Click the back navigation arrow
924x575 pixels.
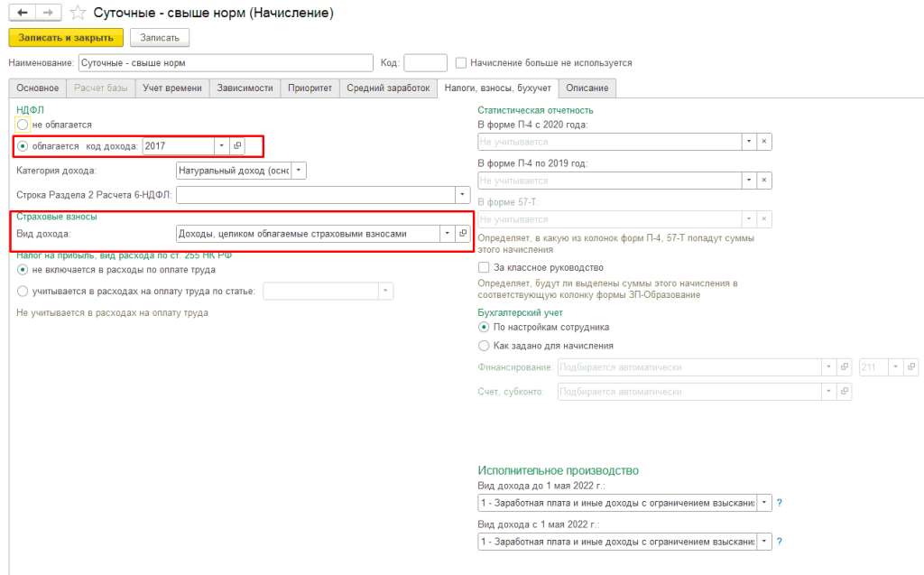pyautogui.click(x=22, y=13)
